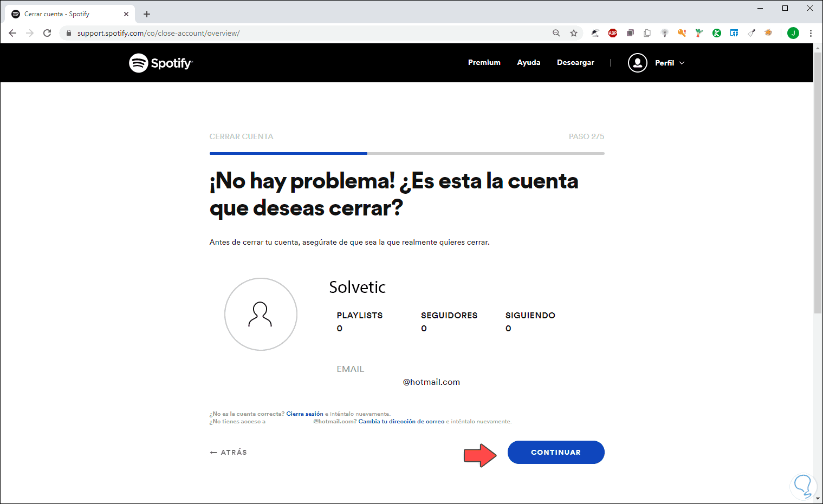
Task: Close the Cerrar cuenta - Spotify tab
Action: (x=126, y=14)
